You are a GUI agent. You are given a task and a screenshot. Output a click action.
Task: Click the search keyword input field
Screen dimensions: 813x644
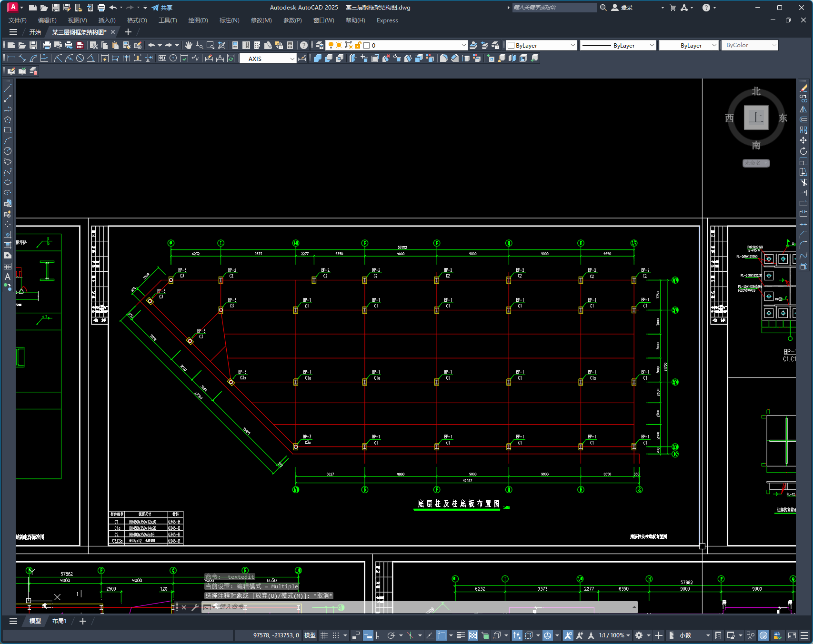[x=554, y=8]
